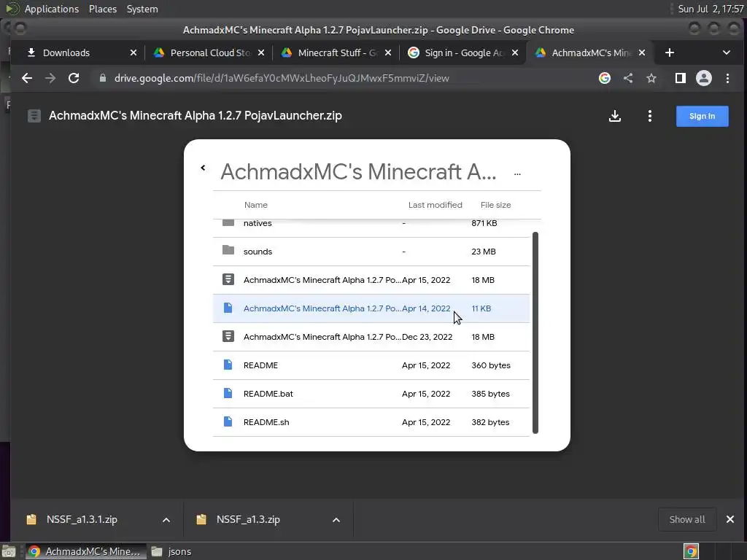This screenshot has height=560, width=747.
Task: Select the Dec 23, 2022 archive row
Action: click(371, 337)
